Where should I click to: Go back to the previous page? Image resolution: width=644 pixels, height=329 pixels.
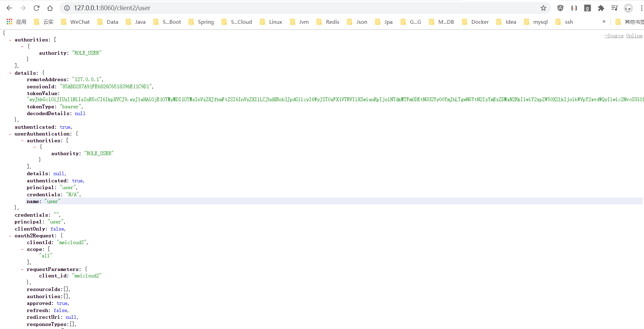coord(9,8)
